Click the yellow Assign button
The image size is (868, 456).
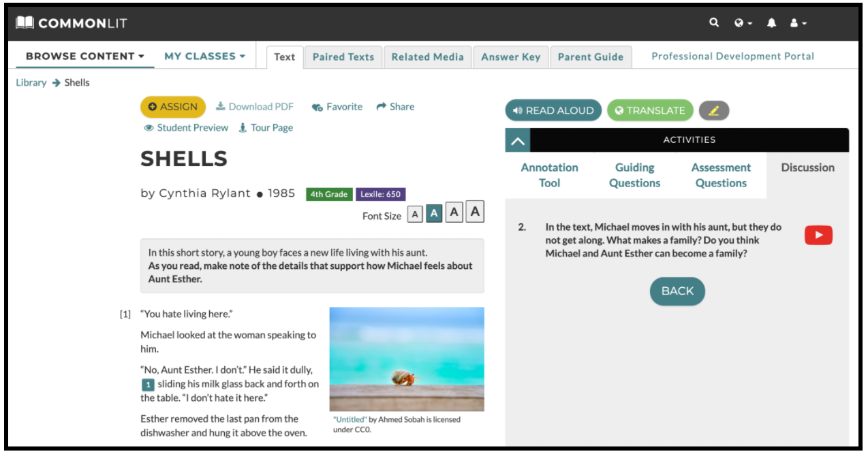pos(173,107)
